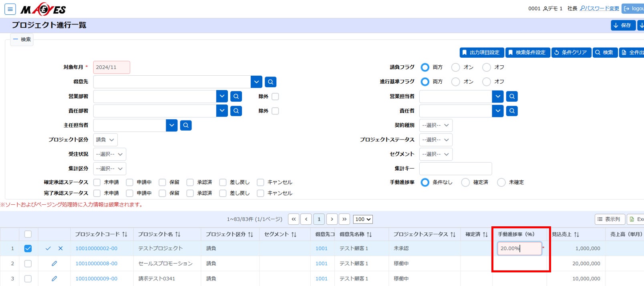
Task: Open 営業部署 dropdown arrow
Action: click(222, 97)
